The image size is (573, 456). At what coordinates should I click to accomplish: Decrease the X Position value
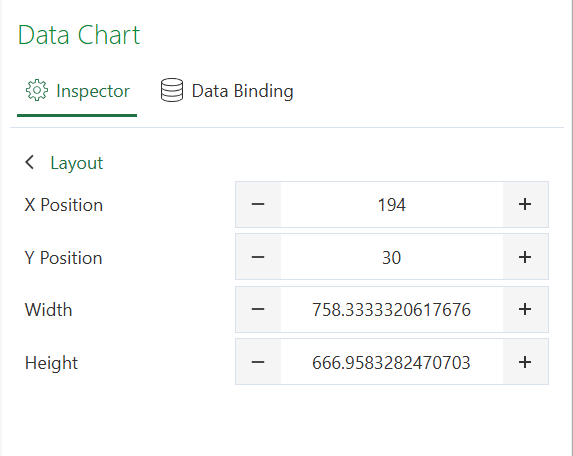[258, 205]
